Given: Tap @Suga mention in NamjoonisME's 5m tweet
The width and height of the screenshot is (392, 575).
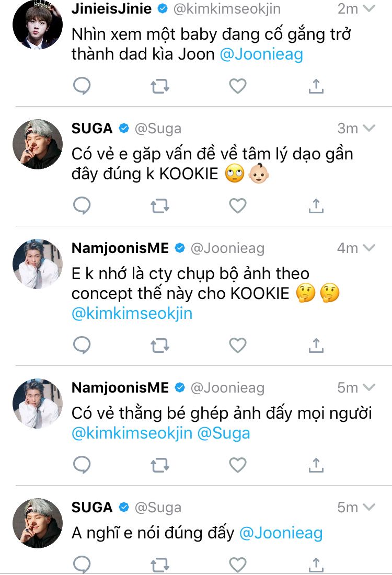Looking at the screenshot, I should coord(224,433).
